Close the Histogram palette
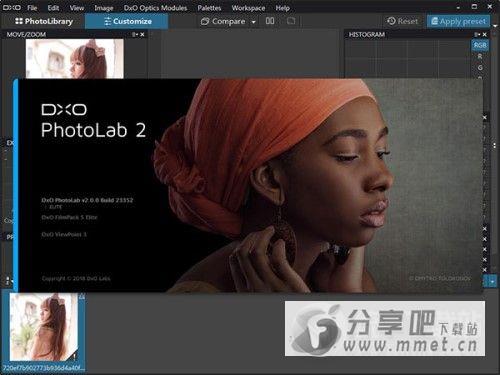Image resolution: width=500 pixels, height=375 pixels. coord(485,34)
